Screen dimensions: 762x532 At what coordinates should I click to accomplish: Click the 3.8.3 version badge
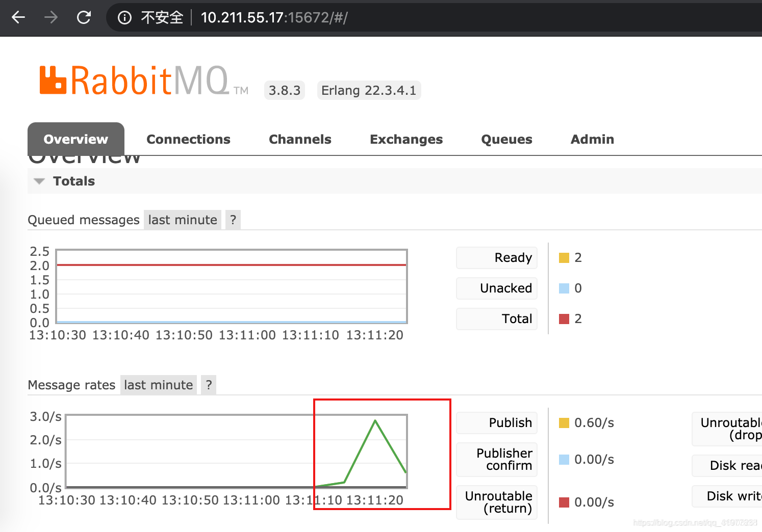(x=285, y=90)
